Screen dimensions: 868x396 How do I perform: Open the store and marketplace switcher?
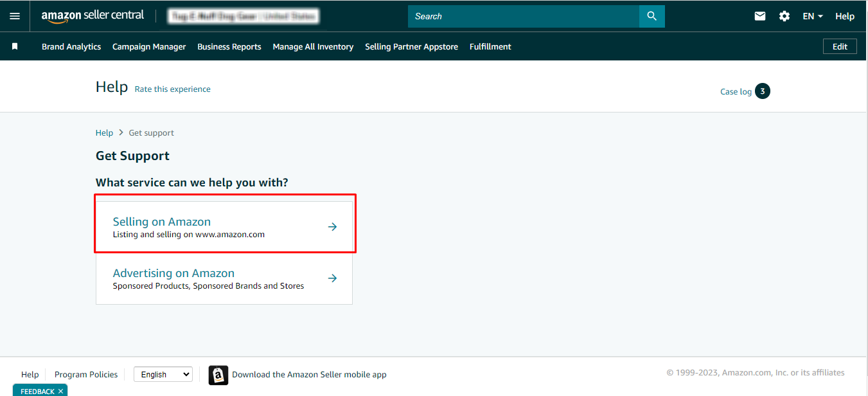[244, 16]
